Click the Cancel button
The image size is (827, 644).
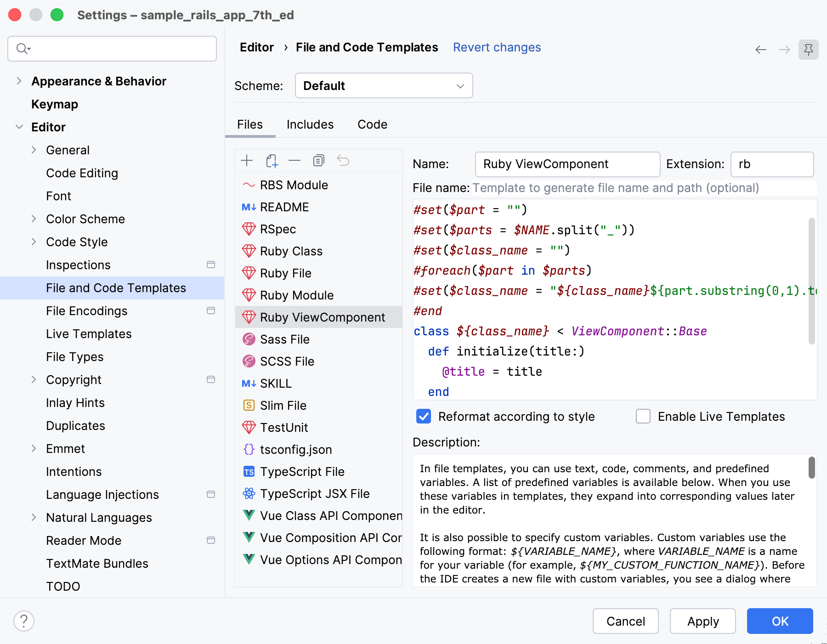[x=625, y=621]
